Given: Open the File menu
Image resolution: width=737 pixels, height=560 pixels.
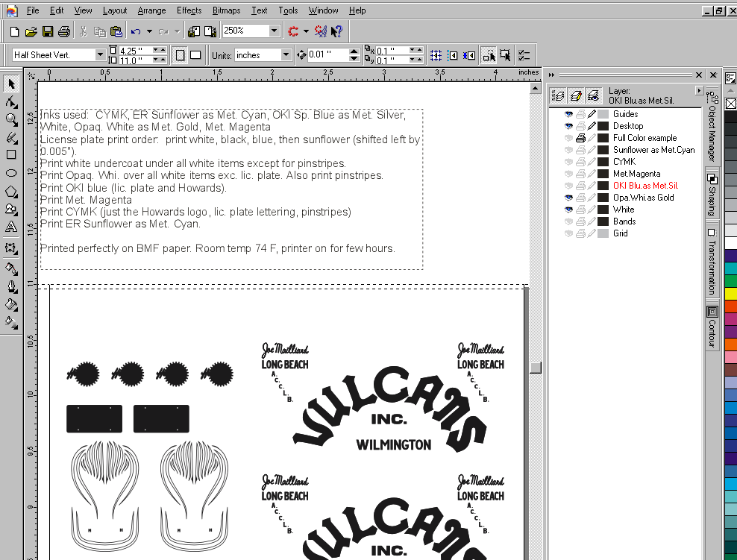Looking at the screenshot, I should pyautogui.click(x=33, y=10).
